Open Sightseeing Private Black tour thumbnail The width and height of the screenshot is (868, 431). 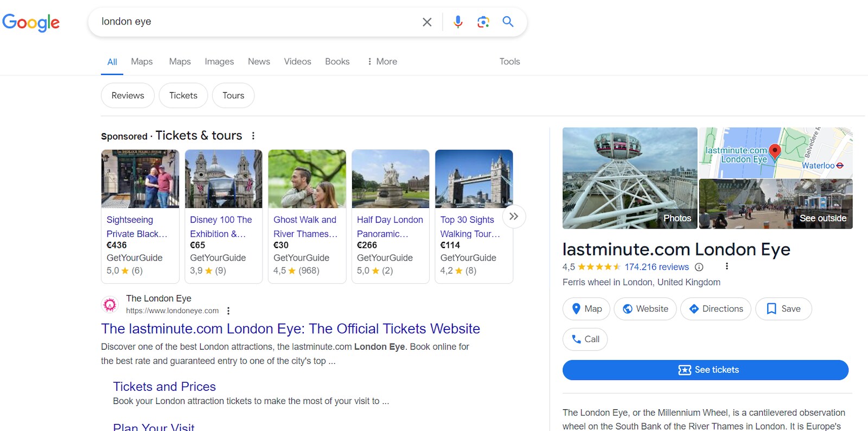point(140,179)
